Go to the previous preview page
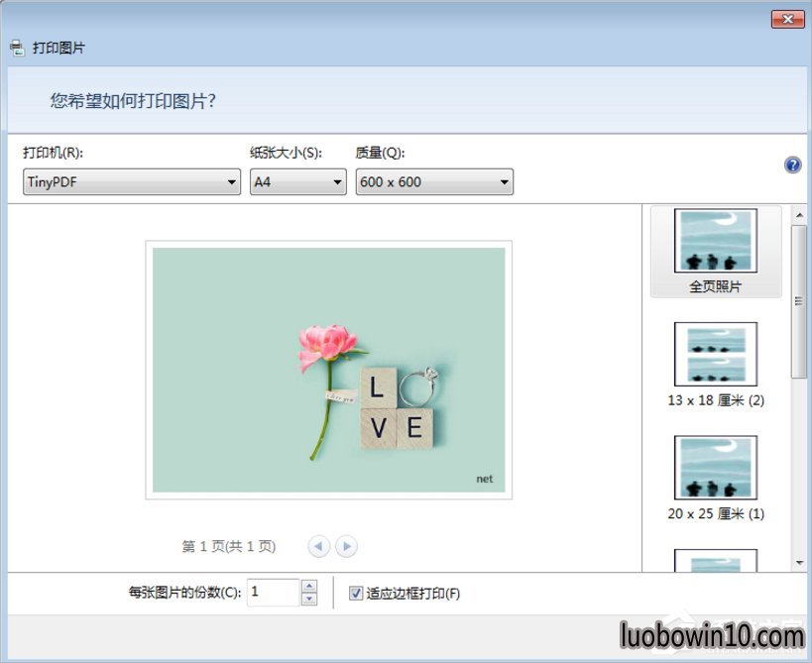The width and height of the screenshot is (812, 663). point(318,546)
